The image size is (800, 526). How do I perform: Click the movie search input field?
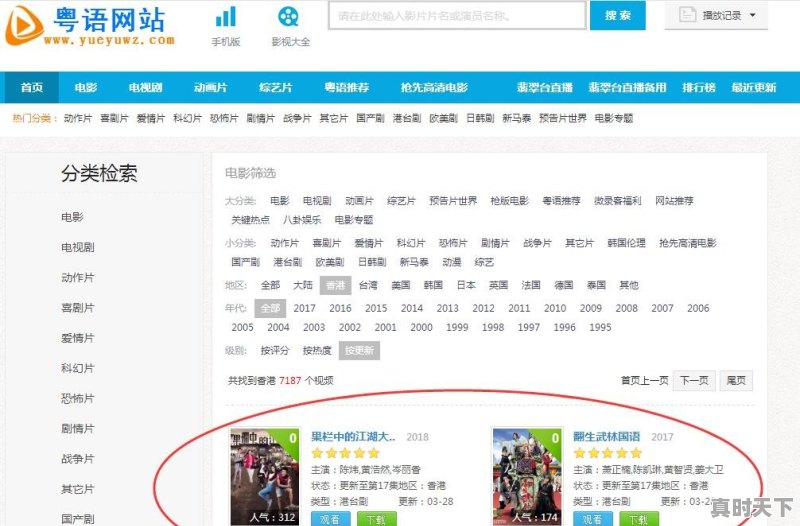coord(457,16)
